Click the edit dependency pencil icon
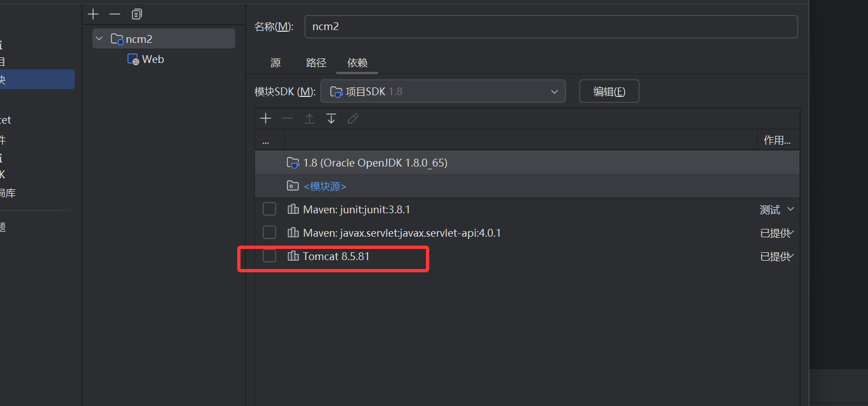This screenshot has width=868, height=406. 353,119
